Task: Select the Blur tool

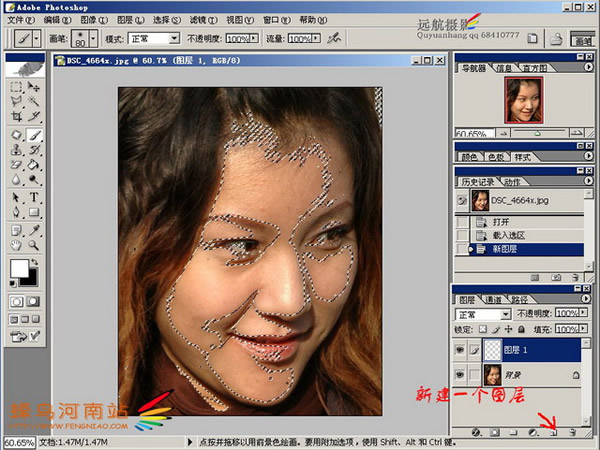Action: pyautogui.click(x=16, y=179)
